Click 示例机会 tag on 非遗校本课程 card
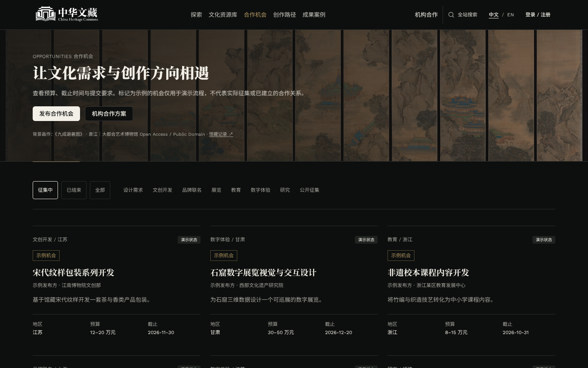 point(401,256)
